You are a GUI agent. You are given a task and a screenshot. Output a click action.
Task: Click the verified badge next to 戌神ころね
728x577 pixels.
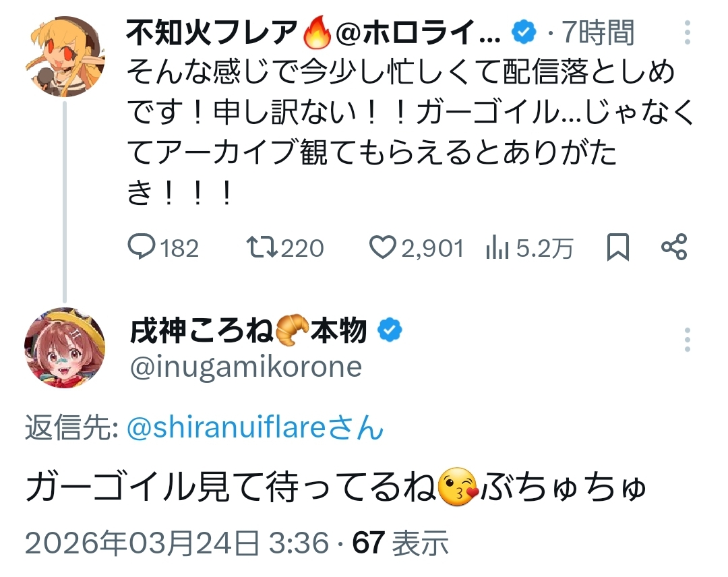[390, 330]
